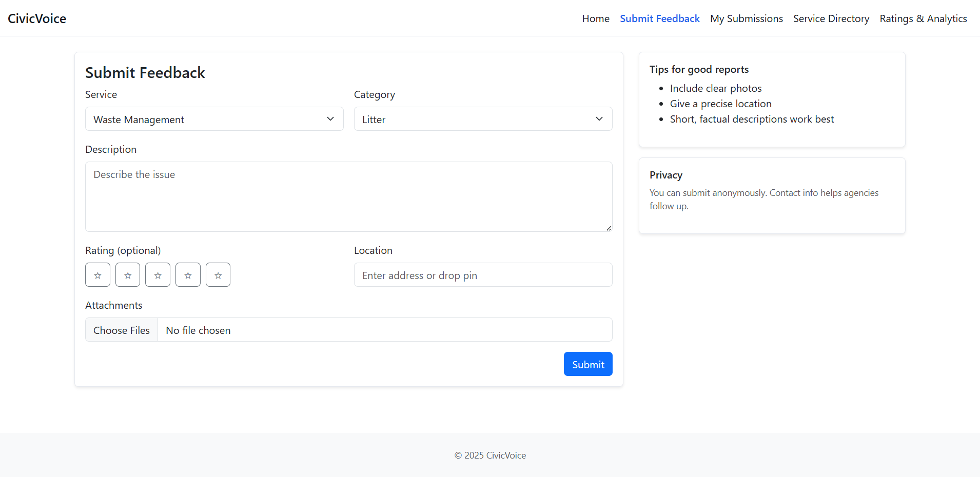
Task: Grab the description box resize handle
Action: pos(609,228)
